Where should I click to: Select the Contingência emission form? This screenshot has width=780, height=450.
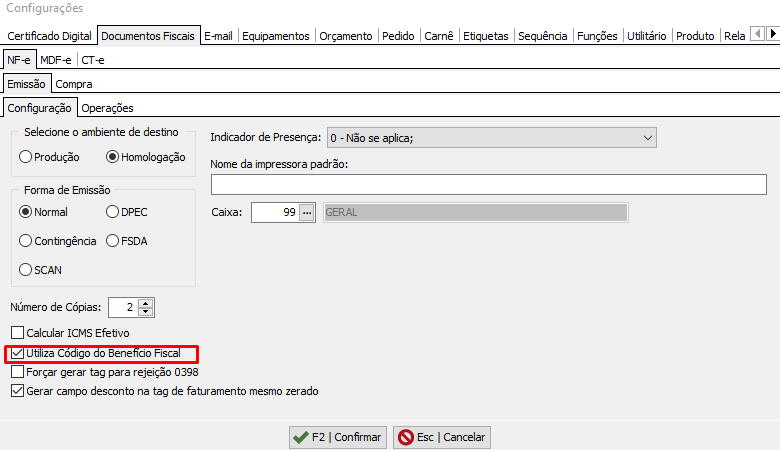pos(26,241)
